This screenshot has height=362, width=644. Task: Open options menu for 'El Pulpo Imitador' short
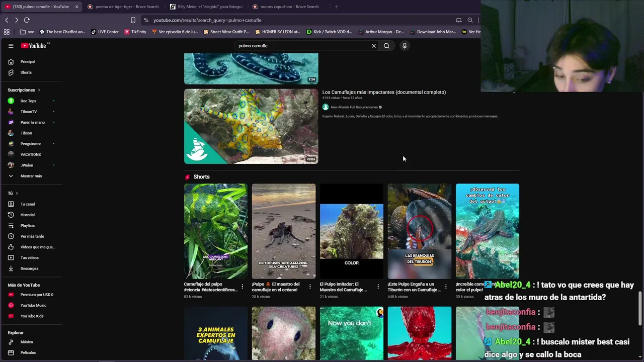pos(378,287)
